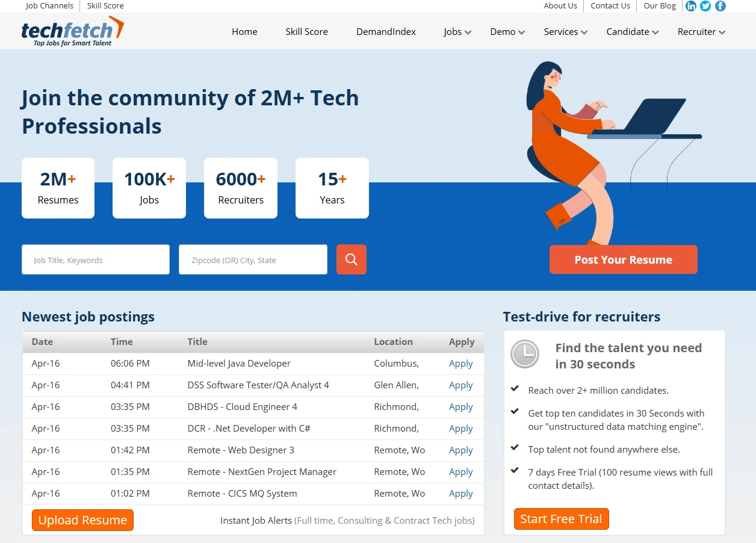
Task: Open Job Channels in top bar
Action: [x=49, y=5]
